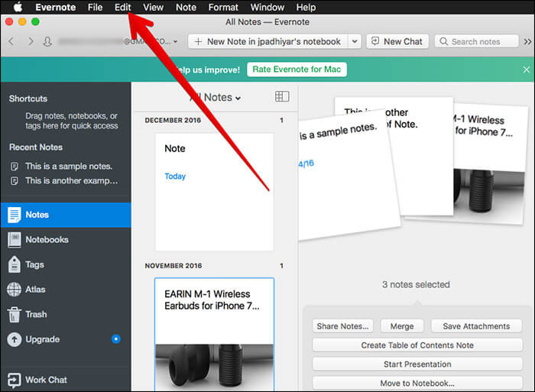This screenshot has height=392, width=535.
Task: Click Move to Notebook... button
Action: point(417,383)
